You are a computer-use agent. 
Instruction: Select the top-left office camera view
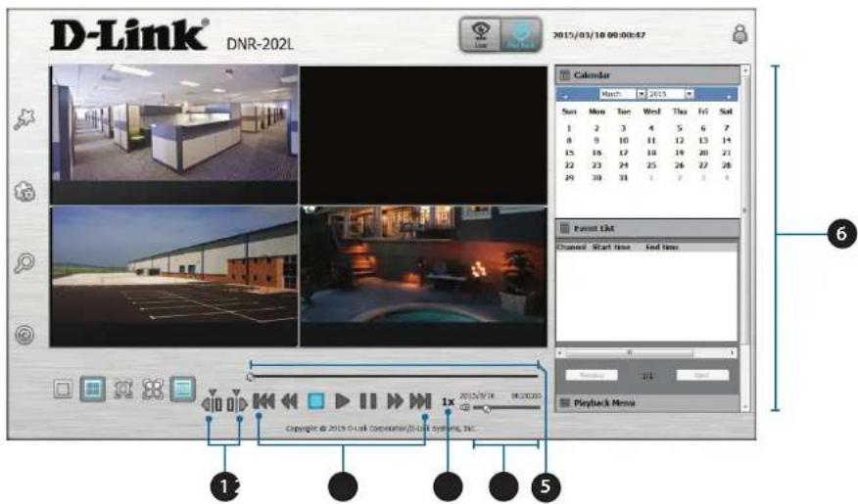point(174,134)
